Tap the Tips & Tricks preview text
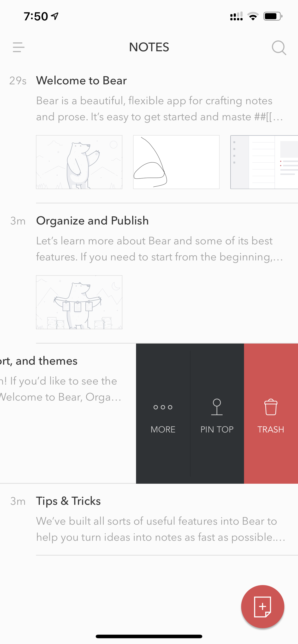This screenshot has height=644, width=298. pyautogui.click(x=161, y=529)
